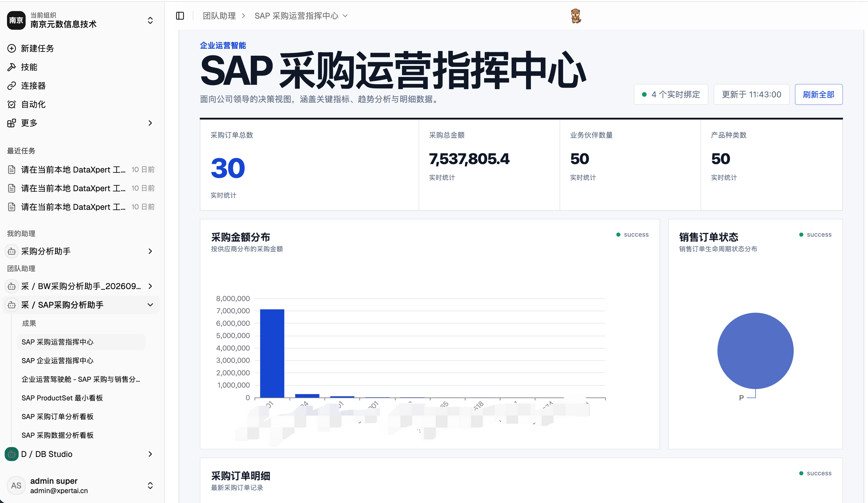
Task: Click the 产品种类数 card label
Action: pos(729,135)
